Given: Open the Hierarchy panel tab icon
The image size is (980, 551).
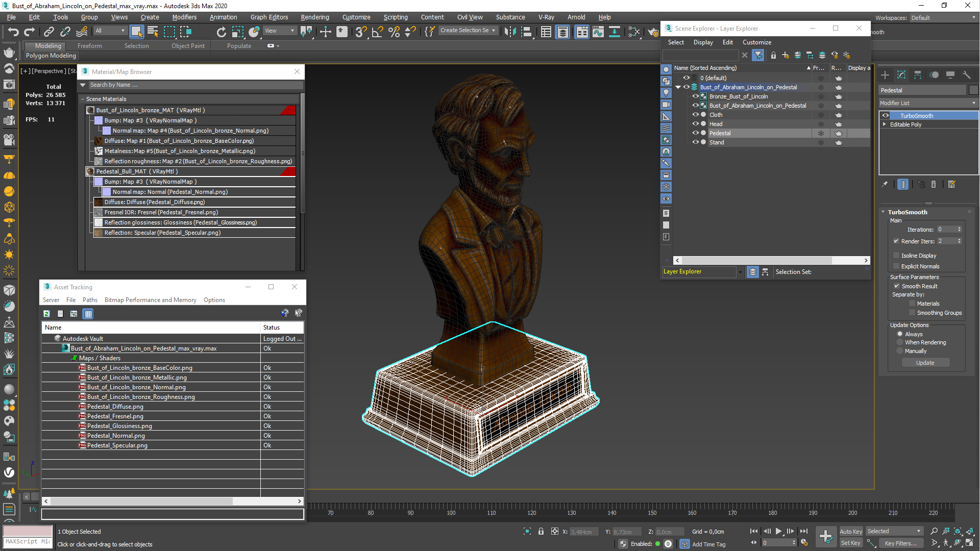Looking at the screenshot, I should (x=918, y=75).
